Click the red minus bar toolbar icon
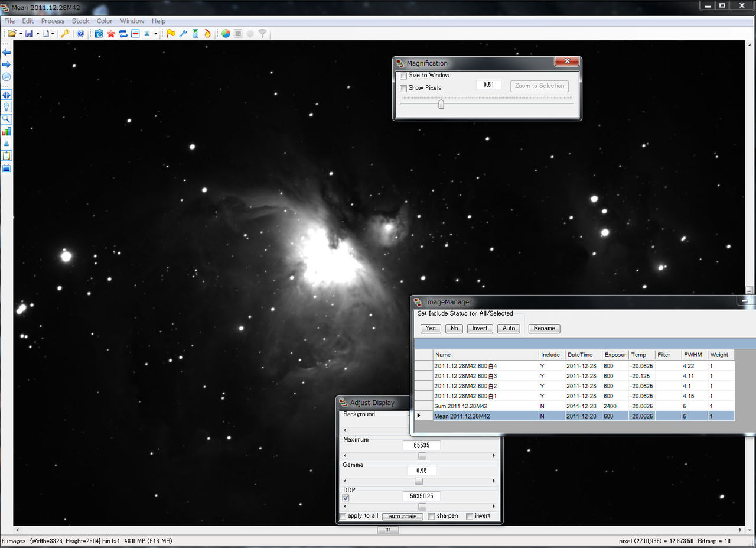756x548 pixels. coord(135,34)
